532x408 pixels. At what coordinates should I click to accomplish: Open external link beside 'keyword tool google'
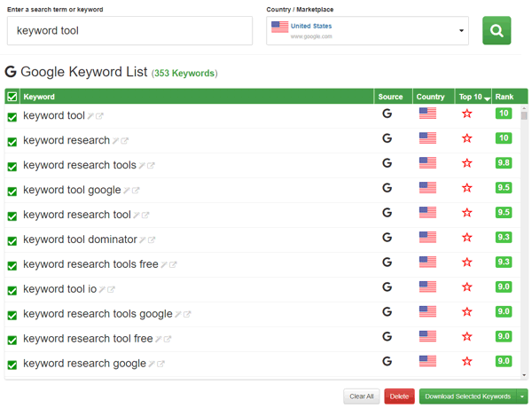[136, 191]
